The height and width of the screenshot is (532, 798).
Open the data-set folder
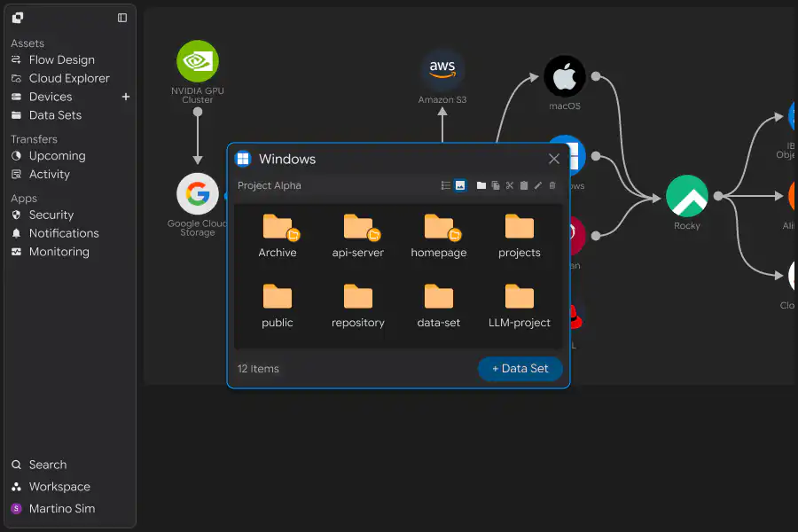(439, 306)
